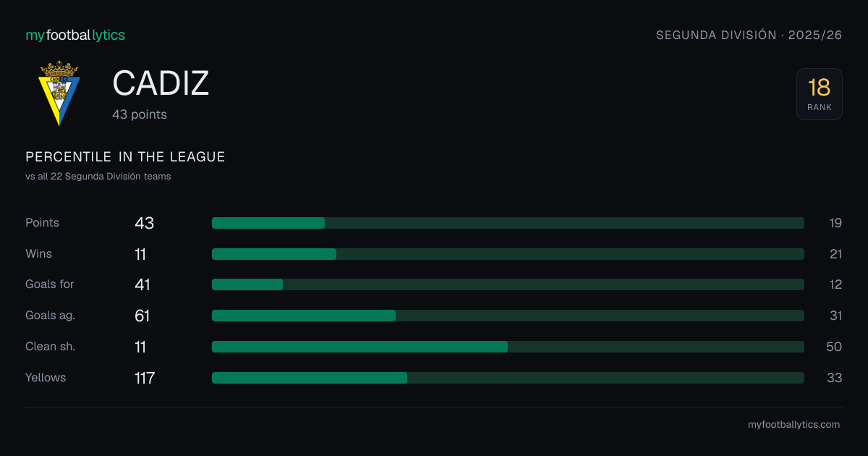This screenshot has height=456, width=868.
Task: Click the Wins percentile bar
Action: click(x=508, y=254)
